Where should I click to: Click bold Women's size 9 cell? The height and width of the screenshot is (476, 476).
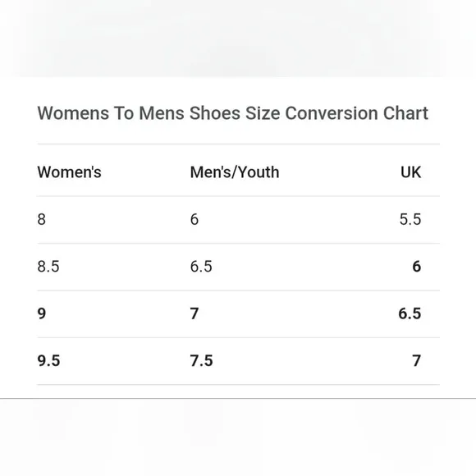42,314
